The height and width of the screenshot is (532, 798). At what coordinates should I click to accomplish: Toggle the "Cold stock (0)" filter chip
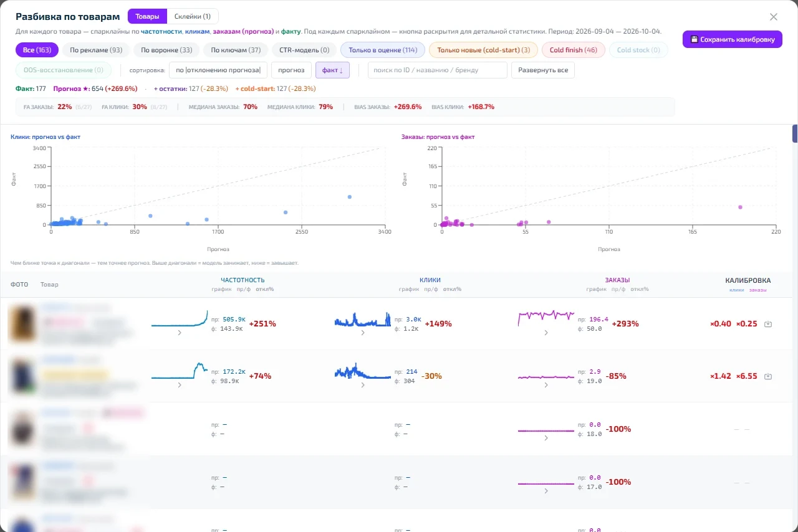pyautogui.click(x=638, y=50)
